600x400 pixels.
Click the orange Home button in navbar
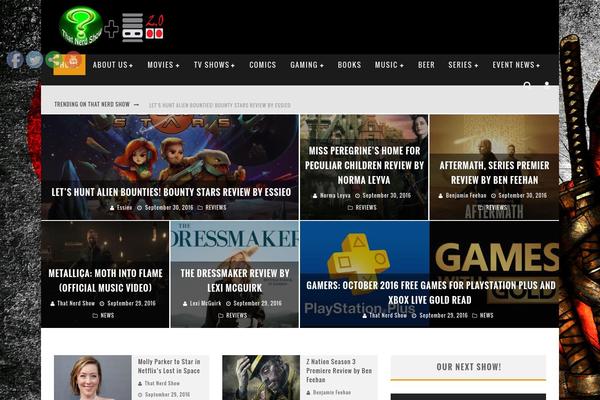click(x=69, y=65)
